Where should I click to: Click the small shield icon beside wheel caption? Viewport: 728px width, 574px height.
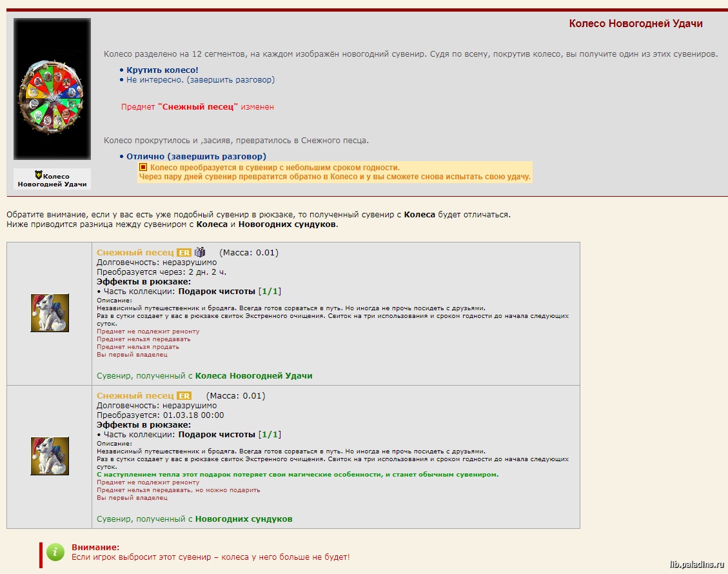[39, 175]
